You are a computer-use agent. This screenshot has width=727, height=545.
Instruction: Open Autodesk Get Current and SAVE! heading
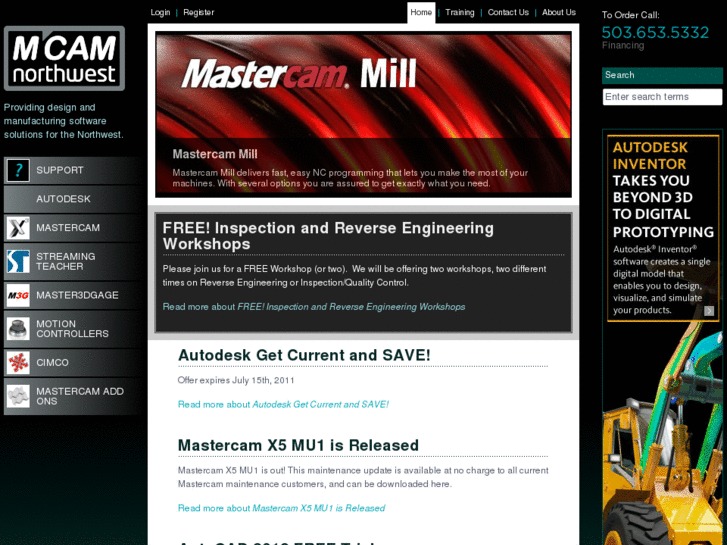(x=304, y=355)
